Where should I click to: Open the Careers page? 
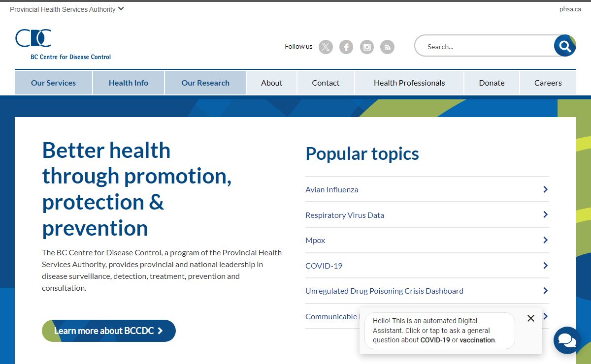click(x=548, y=83)
